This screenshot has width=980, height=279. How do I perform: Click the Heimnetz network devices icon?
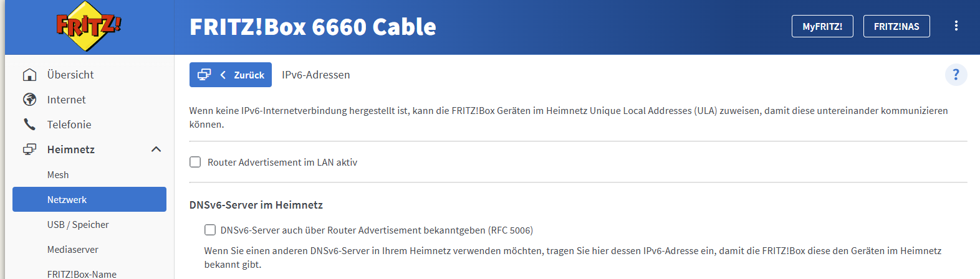(29, 149)
